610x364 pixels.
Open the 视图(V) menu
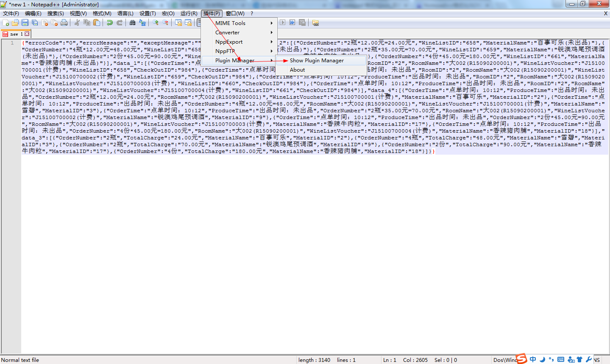[78, 14]
